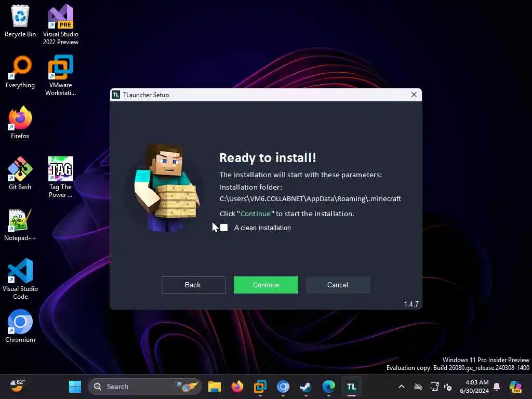This screenshot has height=399, width=532.
Task: Close the TLauncher Setup window
Action: point(414,95)
